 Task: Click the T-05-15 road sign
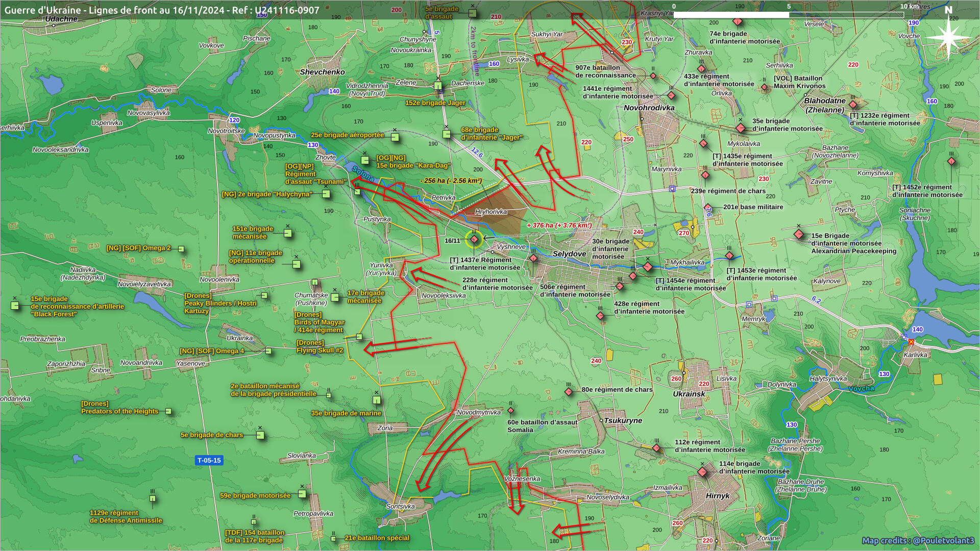click(209, 460)
